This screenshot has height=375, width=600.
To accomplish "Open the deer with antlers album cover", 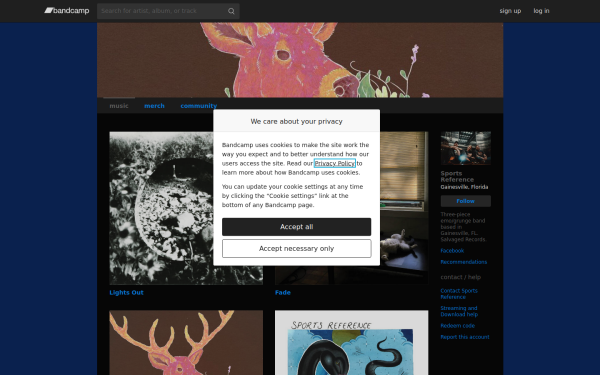I will point(186,342).
